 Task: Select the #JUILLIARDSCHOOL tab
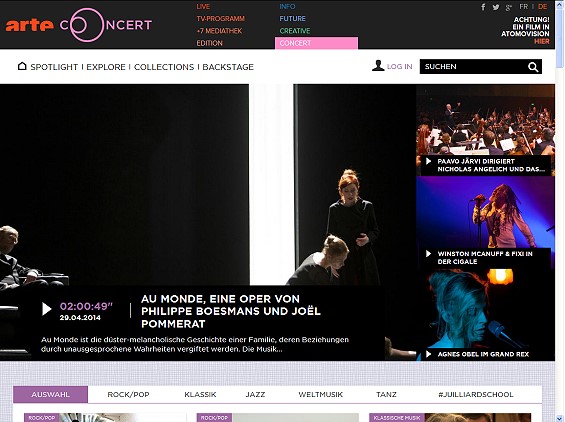coord(476,395)
